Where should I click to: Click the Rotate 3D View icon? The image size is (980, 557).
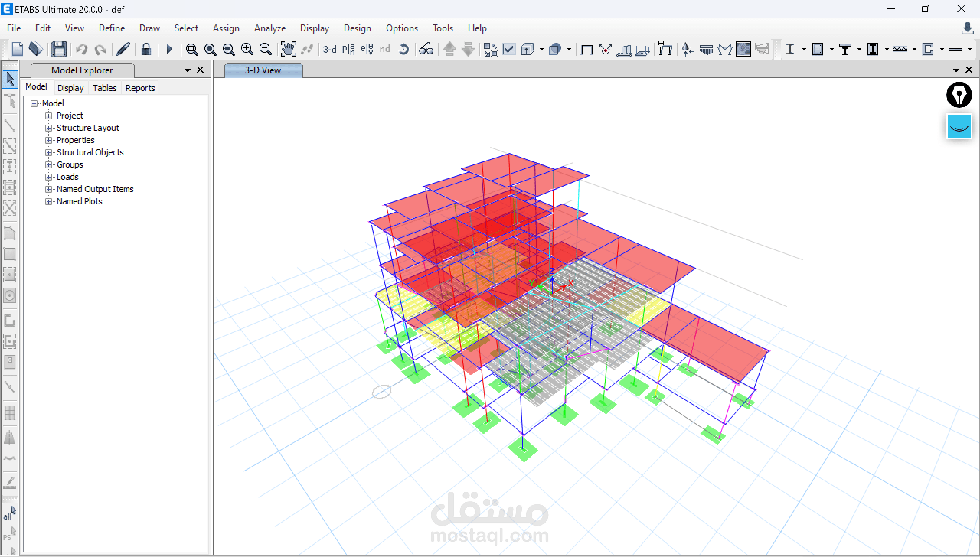[403, 49]
